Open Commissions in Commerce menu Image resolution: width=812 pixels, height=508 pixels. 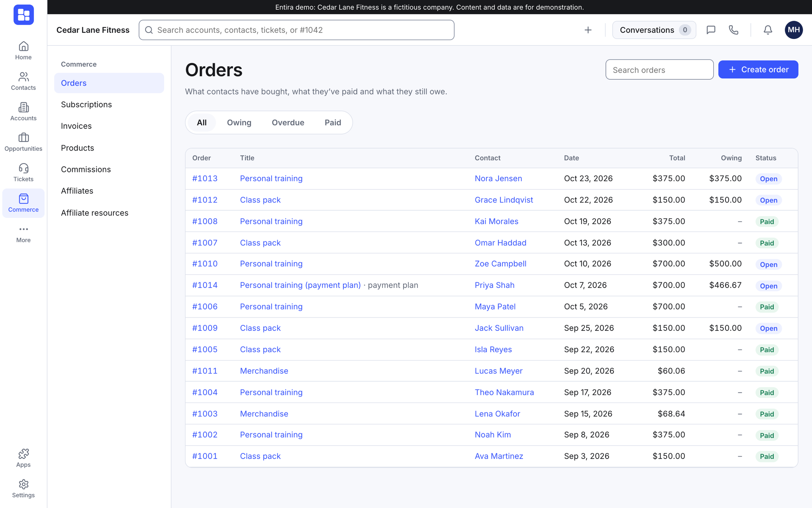(109, 169)
